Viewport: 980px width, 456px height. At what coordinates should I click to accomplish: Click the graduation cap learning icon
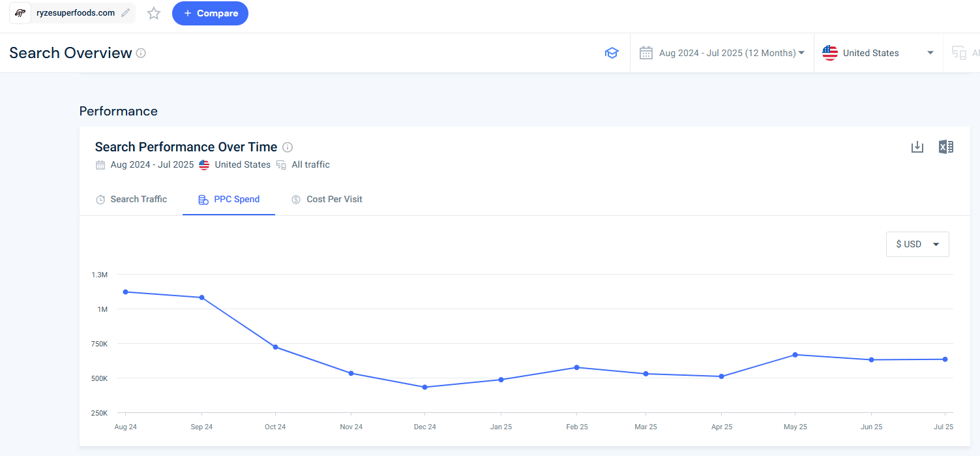pos(612,52)
